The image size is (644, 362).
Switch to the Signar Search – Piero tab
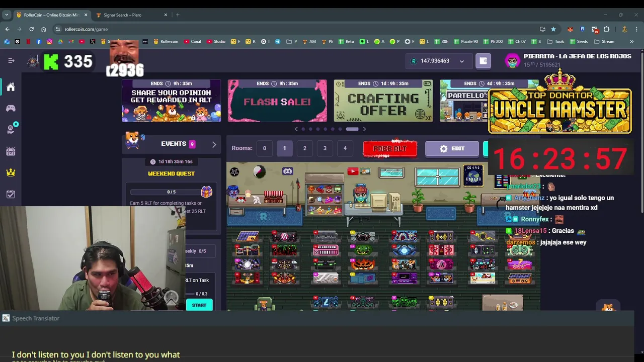131,15
